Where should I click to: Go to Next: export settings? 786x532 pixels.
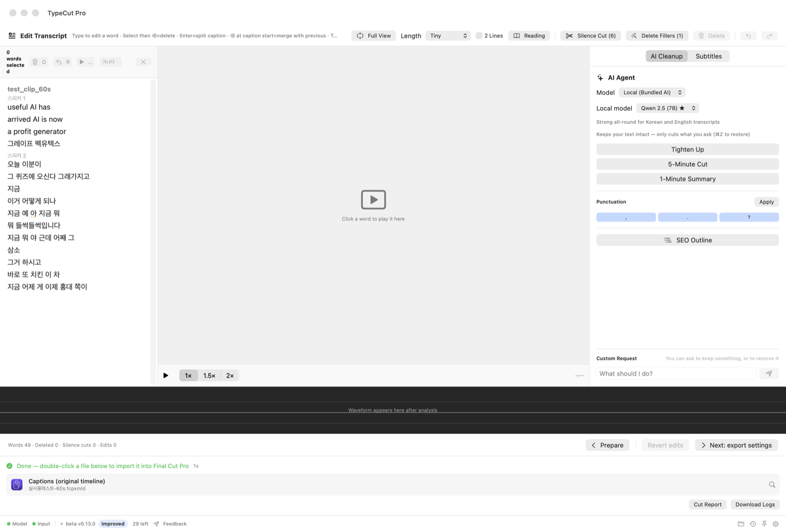click(736, 445)
